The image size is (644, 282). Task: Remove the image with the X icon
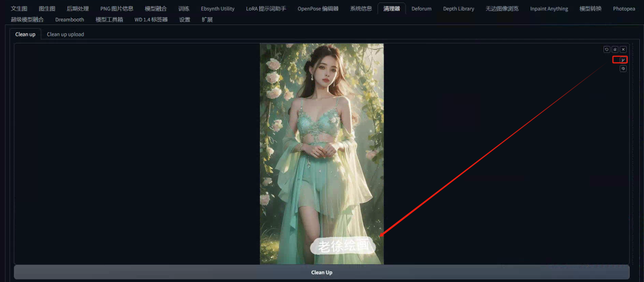(623, 49)
